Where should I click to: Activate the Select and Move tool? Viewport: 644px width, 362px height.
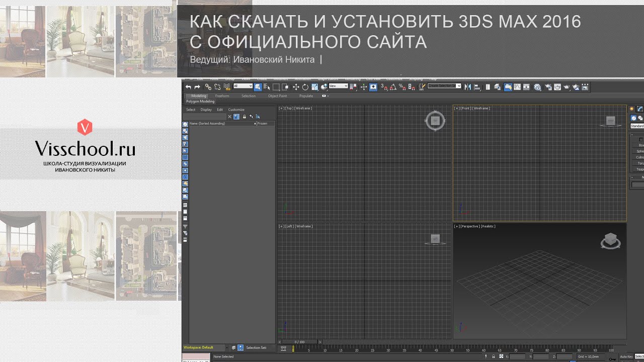point(296,87)
